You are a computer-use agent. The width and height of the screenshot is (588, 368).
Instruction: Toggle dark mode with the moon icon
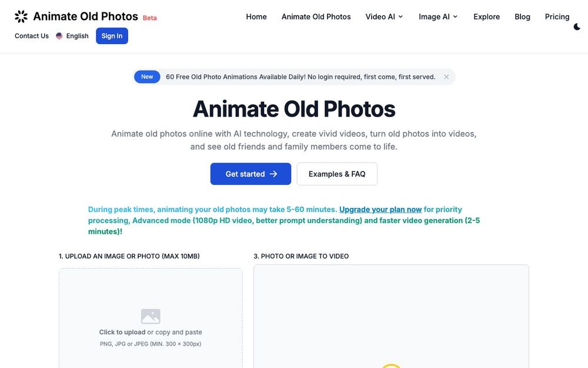577,26
